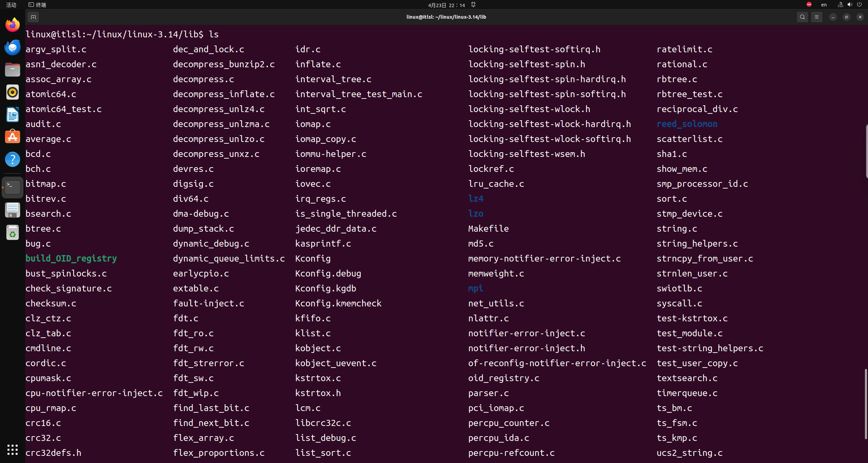
Task: Open Ubuntu Software store icon
Action: pos(13,137)
